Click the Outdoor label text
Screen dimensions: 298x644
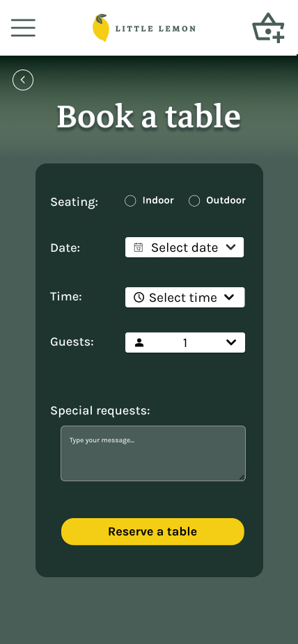click(x=226, y=200)
